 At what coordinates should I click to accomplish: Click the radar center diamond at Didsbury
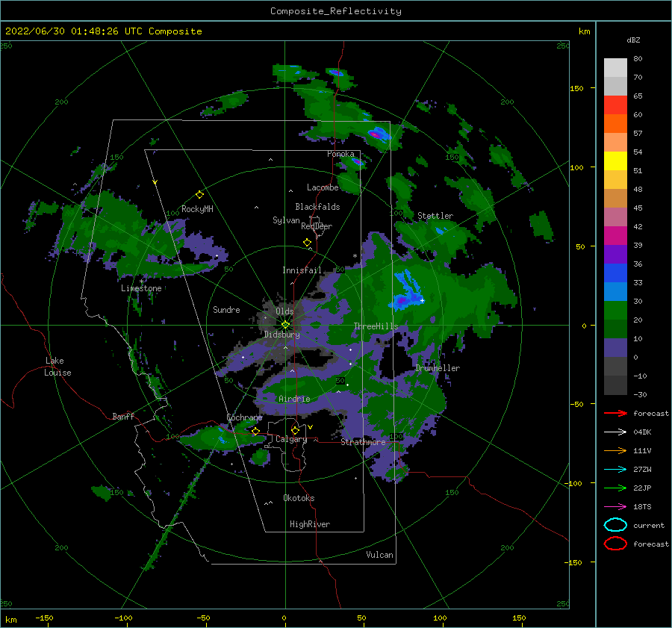point(285,325)
